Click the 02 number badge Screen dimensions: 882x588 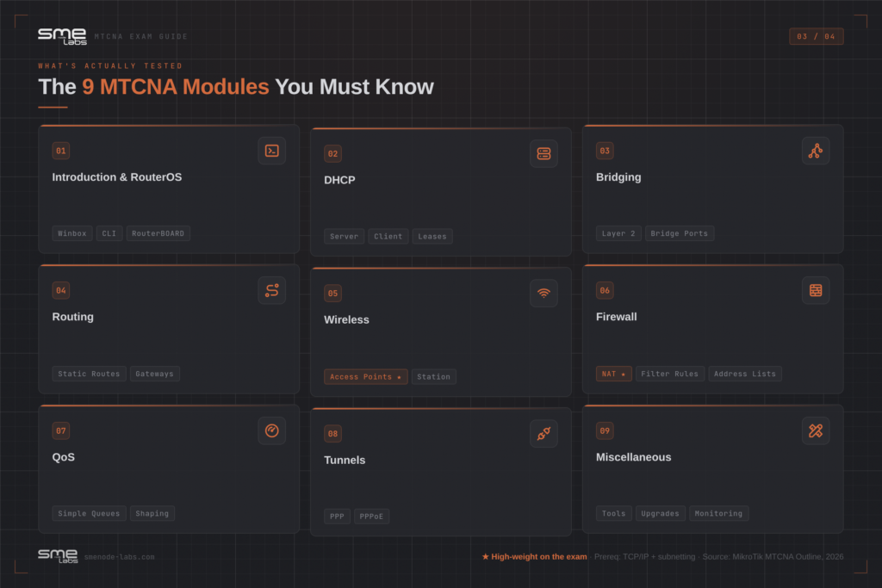coord(332,153)
